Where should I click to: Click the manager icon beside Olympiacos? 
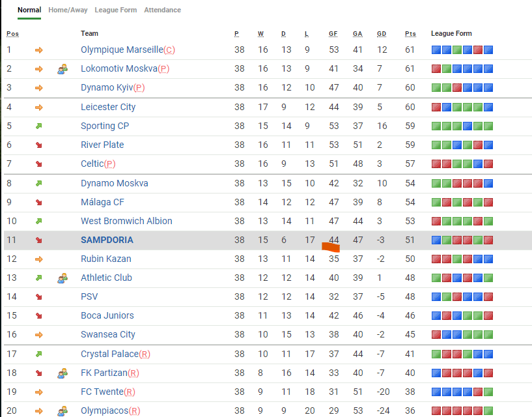point(63,411)
